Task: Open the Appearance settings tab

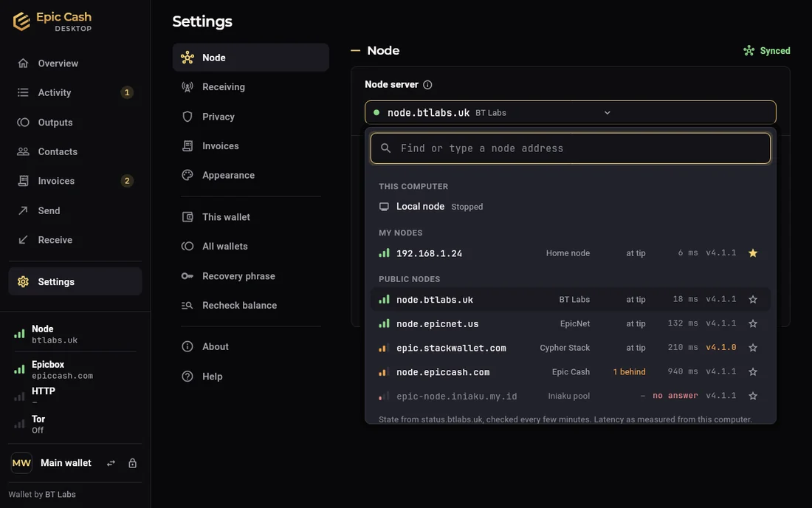Action: [x=251, y=175]
